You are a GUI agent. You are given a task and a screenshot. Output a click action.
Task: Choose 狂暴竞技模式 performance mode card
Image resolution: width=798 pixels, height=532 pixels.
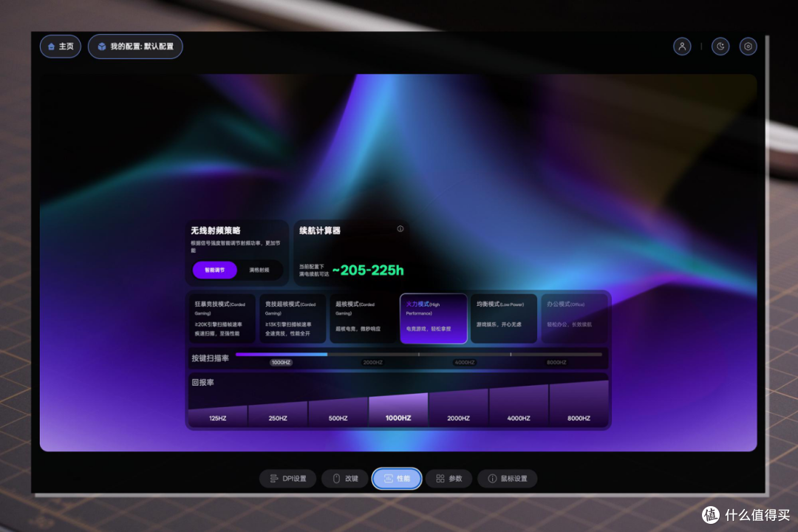[222, 318]
